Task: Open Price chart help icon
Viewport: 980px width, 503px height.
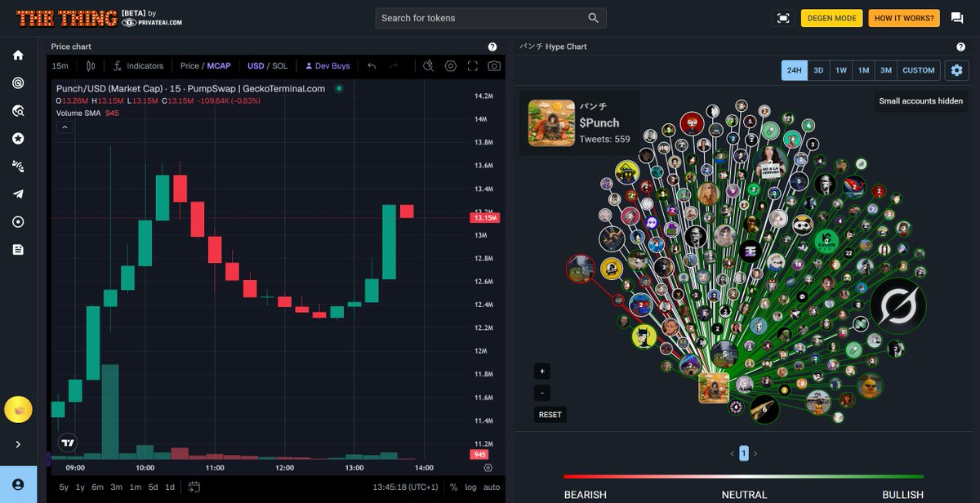Action: tap(492, 47)
